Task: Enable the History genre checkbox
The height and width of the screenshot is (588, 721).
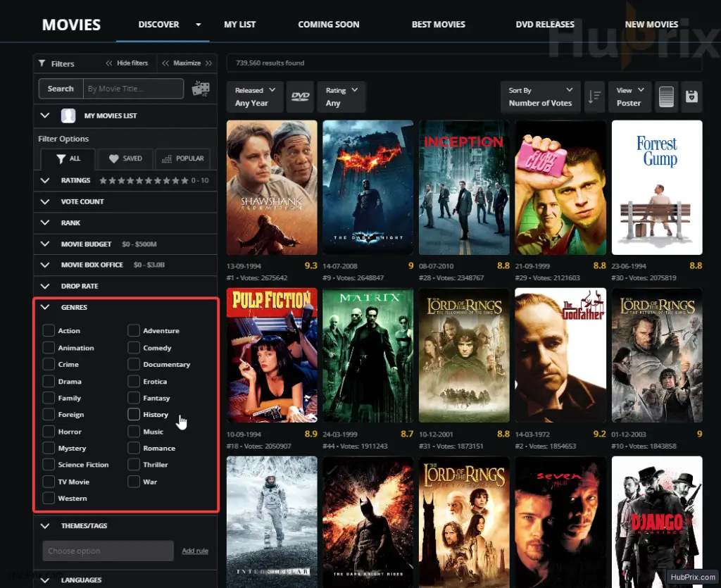Action: tap(134, 414)
